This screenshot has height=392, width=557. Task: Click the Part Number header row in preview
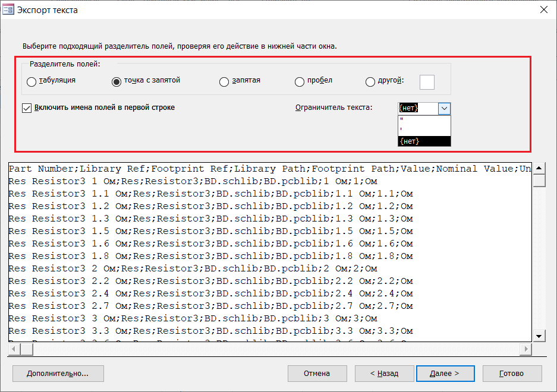click(270, 169)
